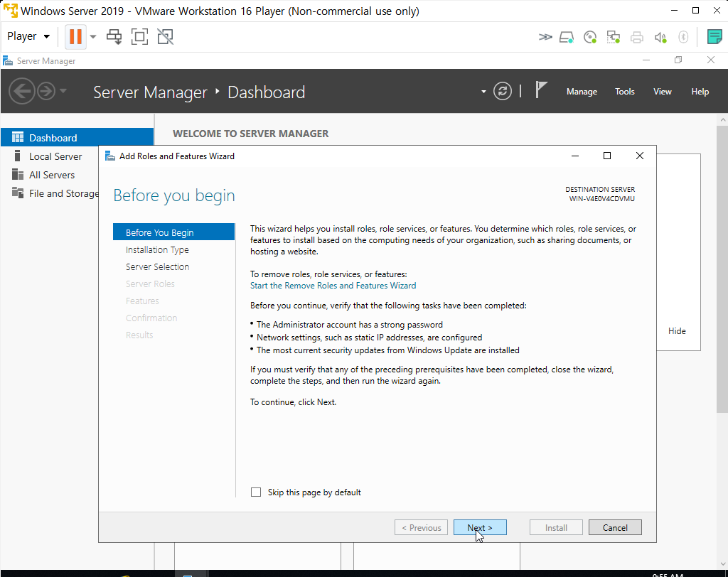
Task: Click the Dashboard grid icon in sidebar
Action: (18, 137)
